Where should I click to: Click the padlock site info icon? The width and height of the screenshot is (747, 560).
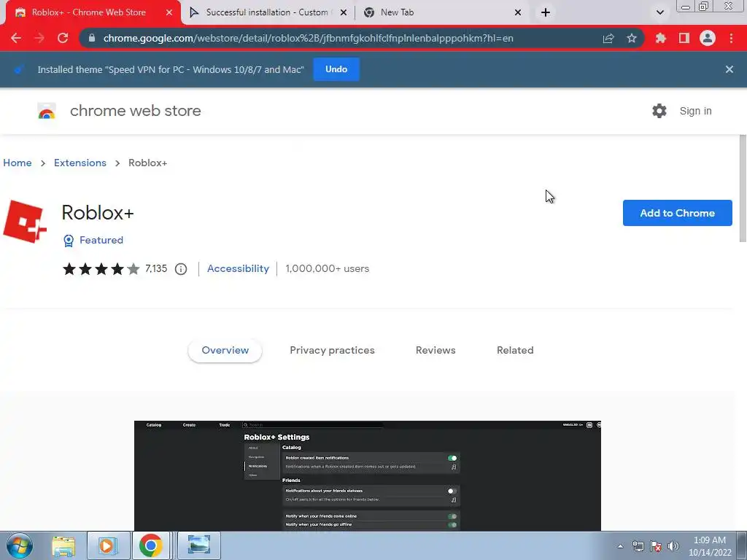pos(93,38)
